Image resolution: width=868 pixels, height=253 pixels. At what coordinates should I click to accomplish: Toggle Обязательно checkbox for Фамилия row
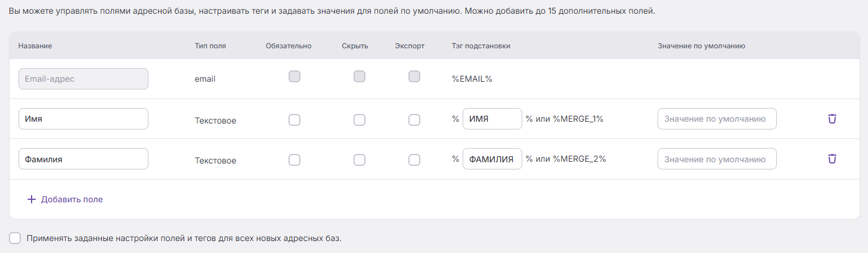(x=294, y=160)
